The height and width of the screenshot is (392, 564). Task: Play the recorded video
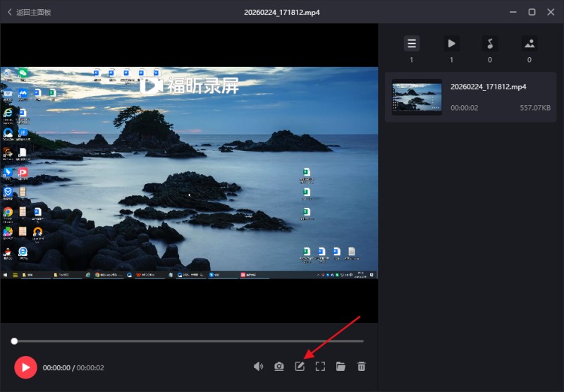pos(25,367)
